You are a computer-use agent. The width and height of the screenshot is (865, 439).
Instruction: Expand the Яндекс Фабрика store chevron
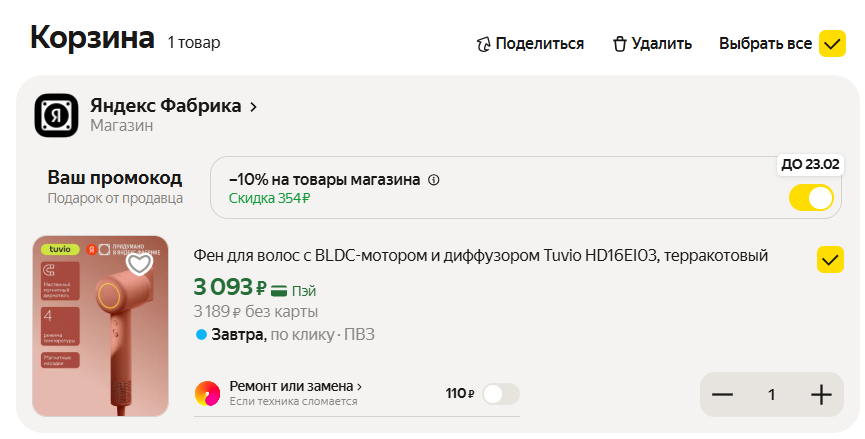[x=254, y=106]
